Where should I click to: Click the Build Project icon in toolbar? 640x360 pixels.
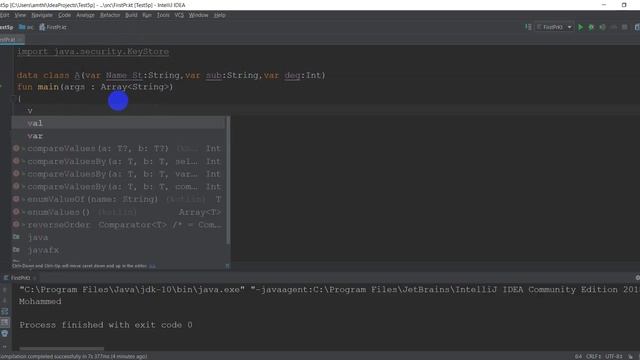pyautogui.click(x=528, y=27)
